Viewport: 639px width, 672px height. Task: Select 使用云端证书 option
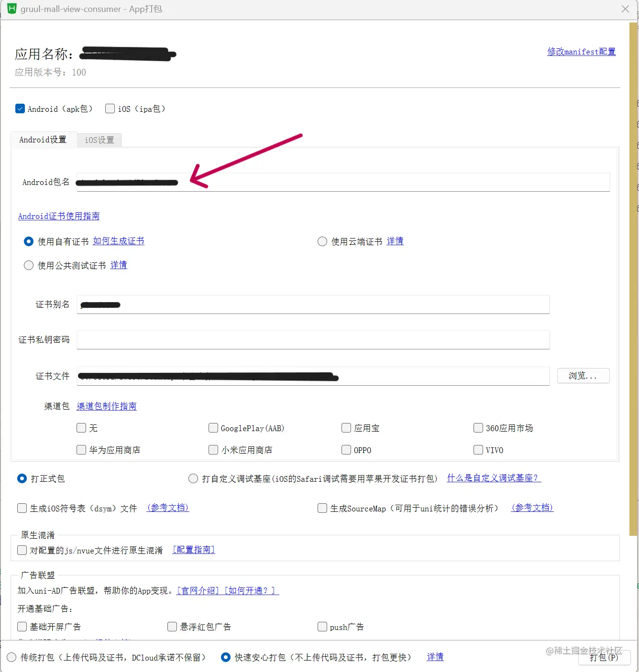(322, 241)
